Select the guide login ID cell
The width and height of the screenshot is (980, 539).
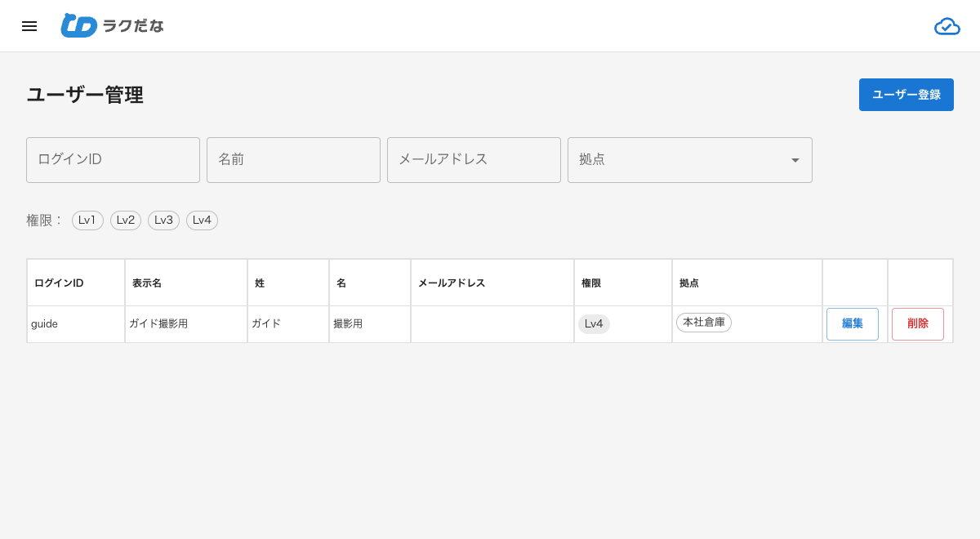[76, 324]
